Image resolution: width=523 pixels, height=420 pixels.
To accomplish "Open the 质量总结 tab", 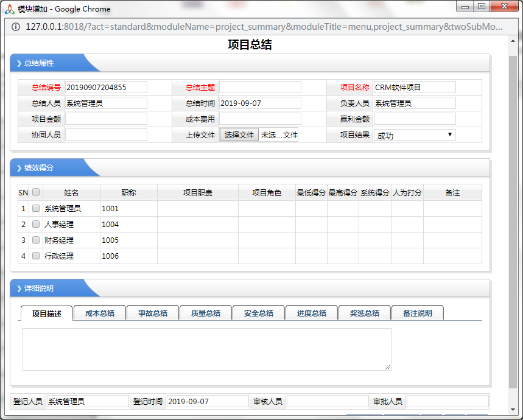I will click(206, 313).
